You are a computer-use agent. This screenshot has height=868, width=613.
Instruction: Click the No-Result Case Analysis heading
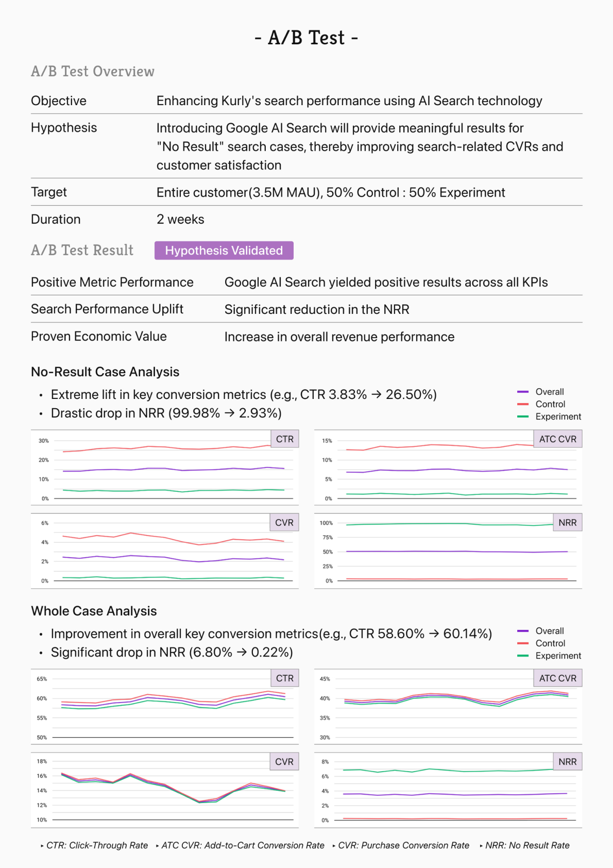pos(105,372)
